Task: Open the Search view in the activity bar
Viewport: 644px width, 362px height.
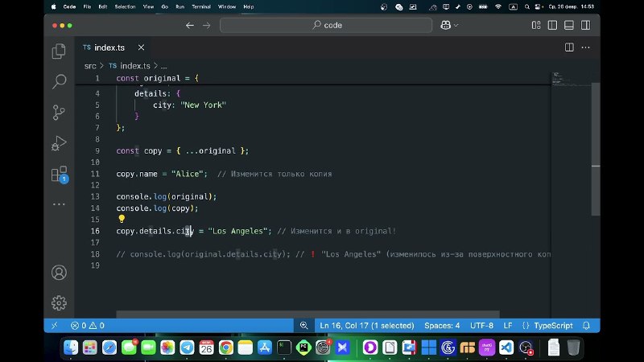Action: (x=59, y=81)
